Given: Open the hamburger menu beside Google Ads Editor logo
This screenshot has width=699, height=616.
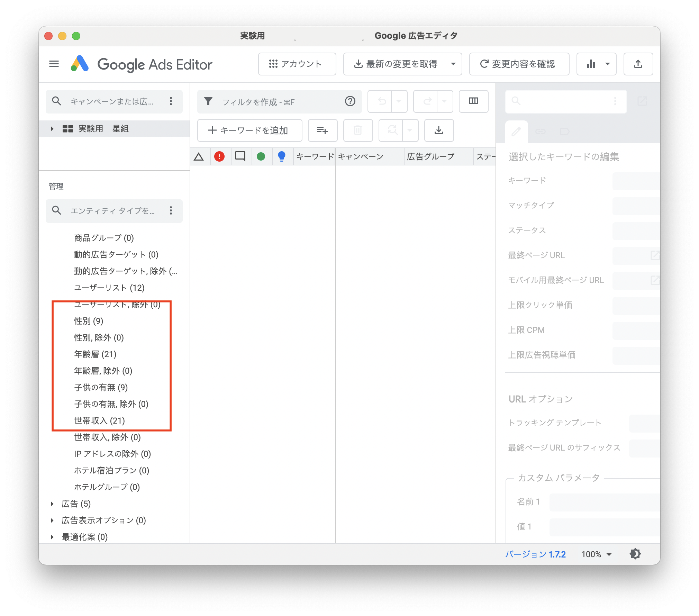Looking at the screenshot, I should click(54, 64).
